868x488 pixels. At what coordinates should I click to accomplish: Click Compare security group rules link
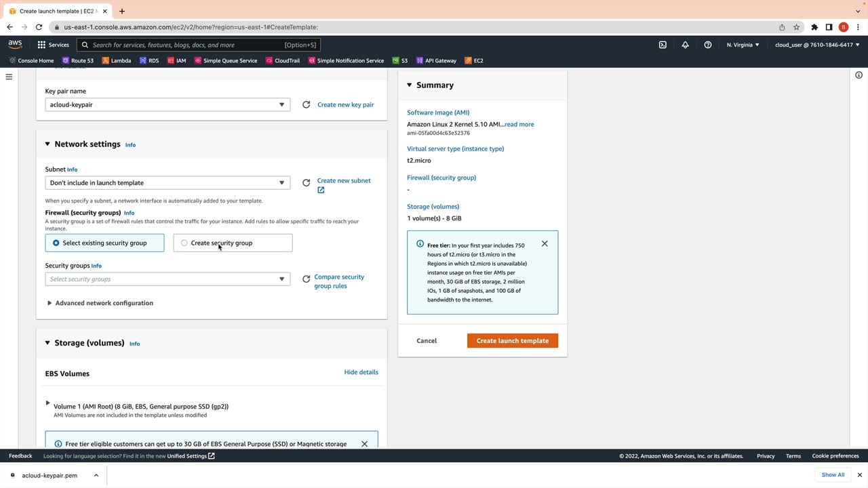[339, 281]
